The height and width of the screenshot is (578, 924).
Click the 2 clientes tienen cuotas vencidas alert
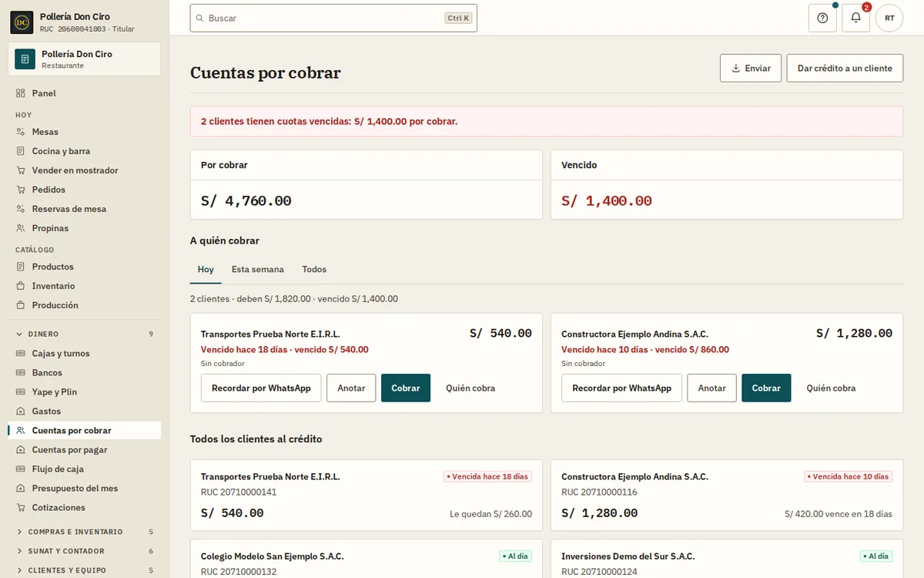(547, 122)
